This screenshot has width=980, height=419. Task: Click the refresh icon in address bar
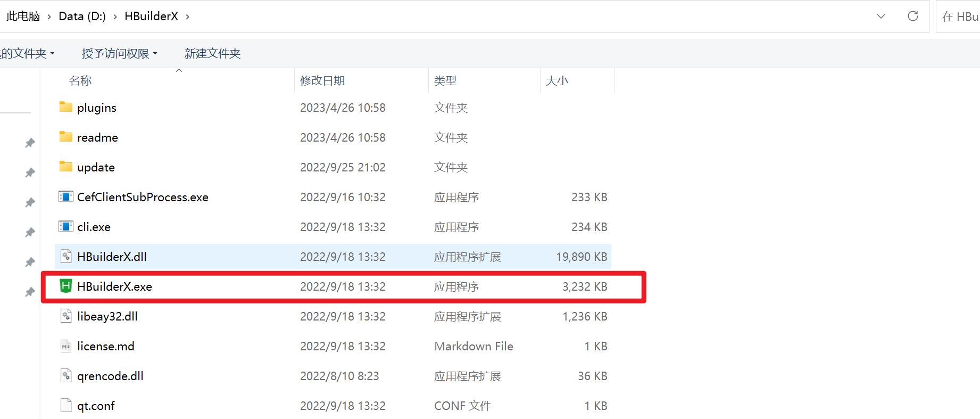[x=913, y=16]
